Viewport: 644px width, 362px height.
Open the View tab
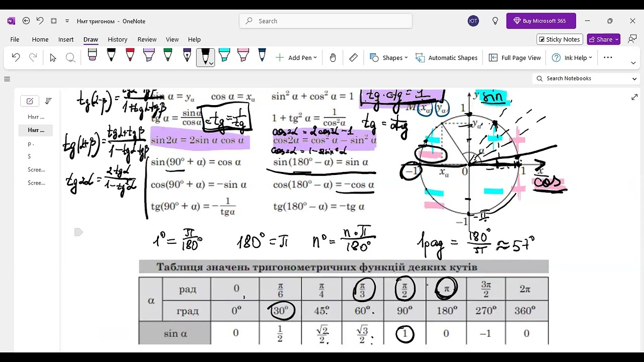(172, 39)
